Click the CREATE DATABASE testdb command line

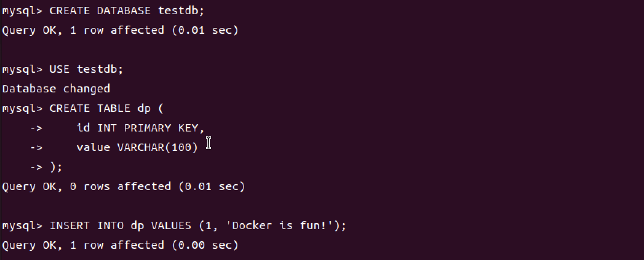coord(103,11)
